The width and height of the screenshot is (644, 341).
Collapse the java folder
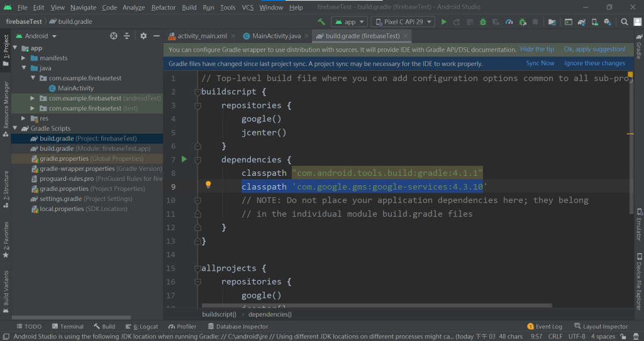24,68
